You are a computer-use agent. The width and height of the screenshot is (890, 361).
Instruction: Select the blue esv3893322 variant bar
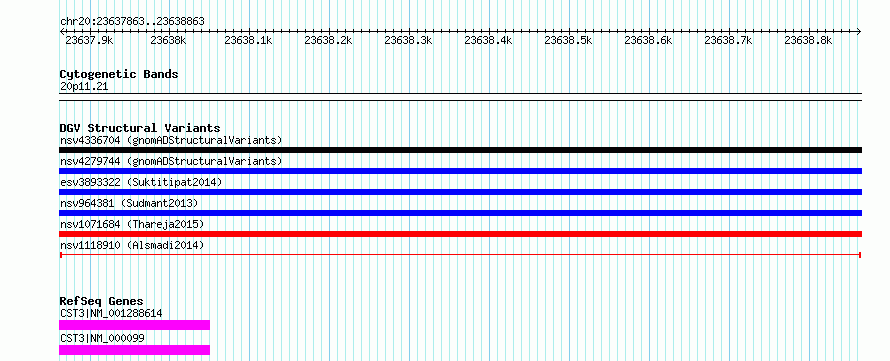click(x=460, y=192)
